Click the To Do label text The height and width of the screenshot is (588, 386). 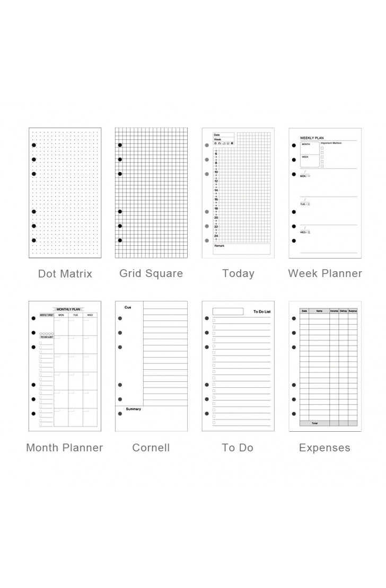coord(238,448)
